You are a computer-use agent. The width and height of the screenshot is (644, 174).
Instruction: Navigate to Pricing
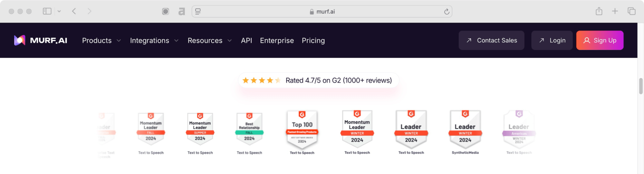313,41
